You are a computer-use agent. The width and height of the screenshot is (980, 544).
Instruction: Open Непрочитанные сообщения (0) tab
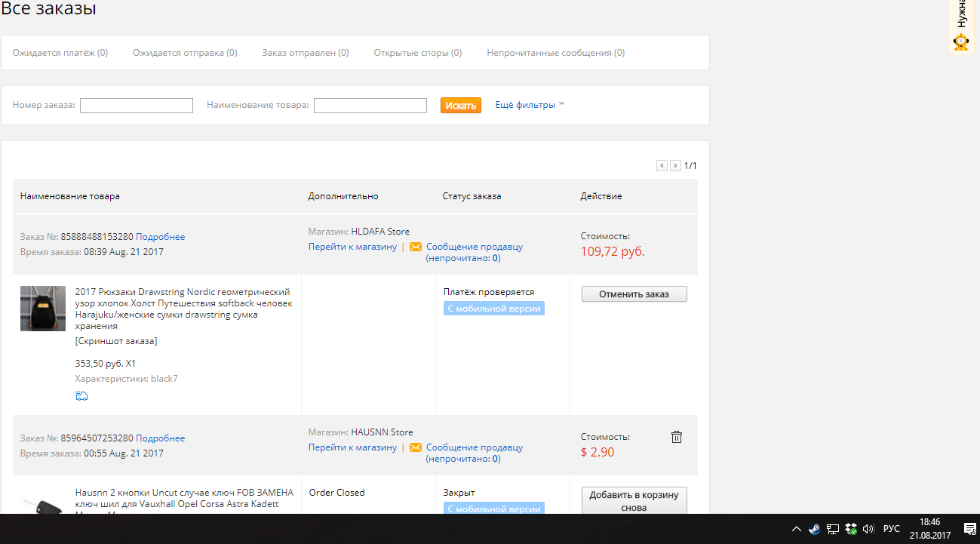pos(556,53)
